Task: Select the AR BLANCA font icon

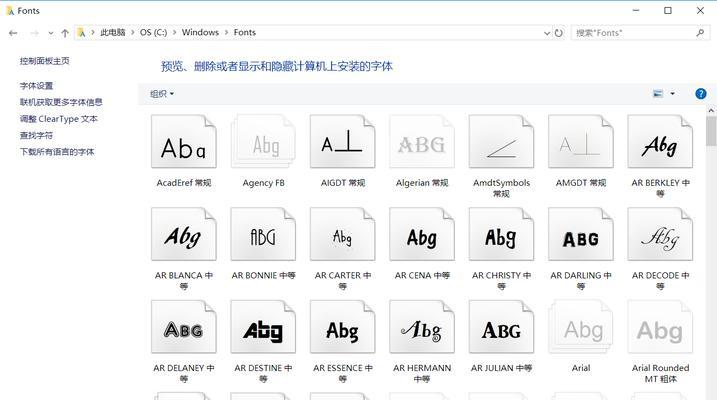Action: pyautogui.click(x=184, y=235)
